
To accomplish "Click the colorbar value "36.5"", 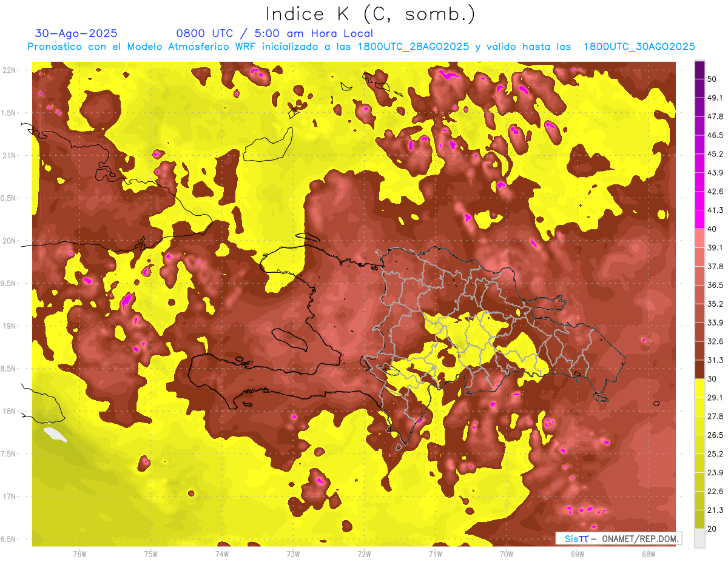I will (715, 285).
